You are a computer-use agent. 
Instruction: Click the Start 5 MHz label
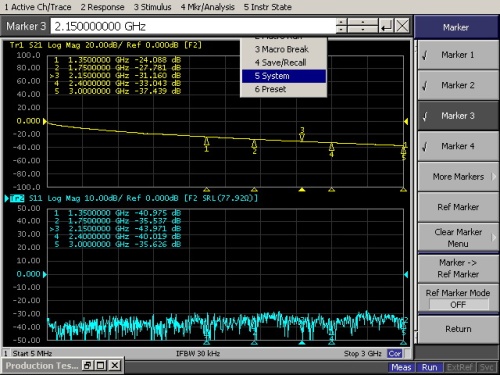(x=32, y=353)
